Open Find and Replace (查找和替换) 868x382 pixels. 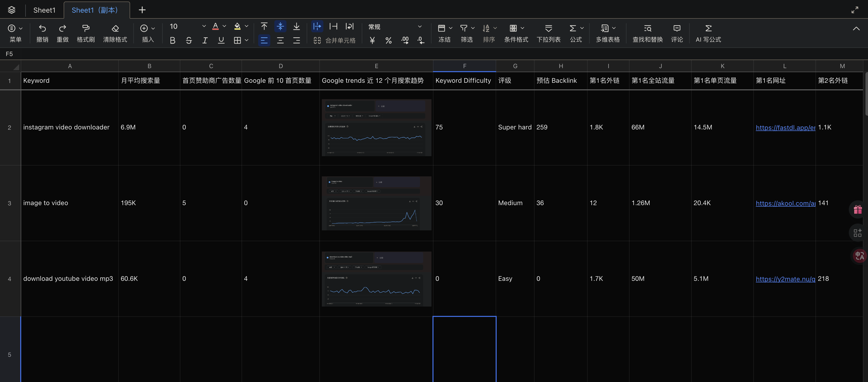coord(647,28)
